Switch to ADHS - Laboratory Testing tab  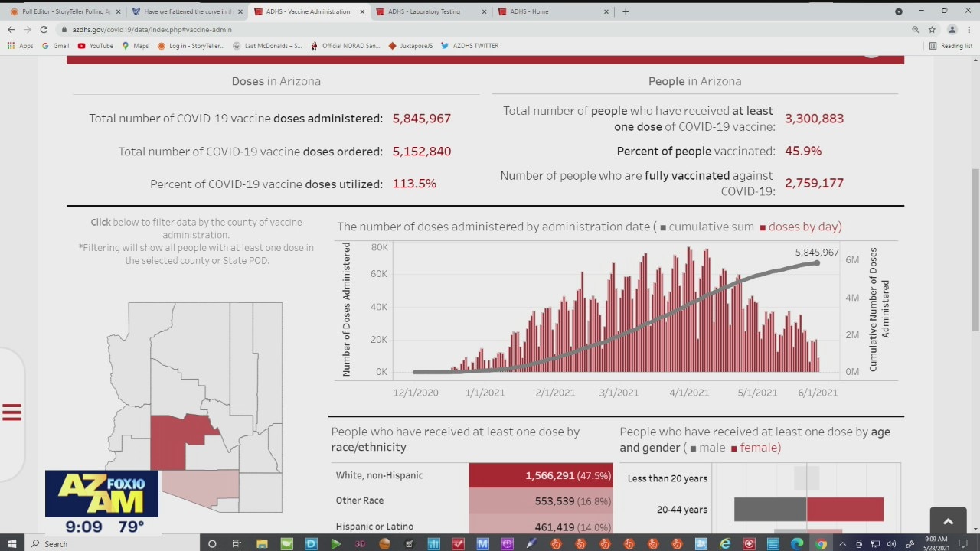(427, 11)
